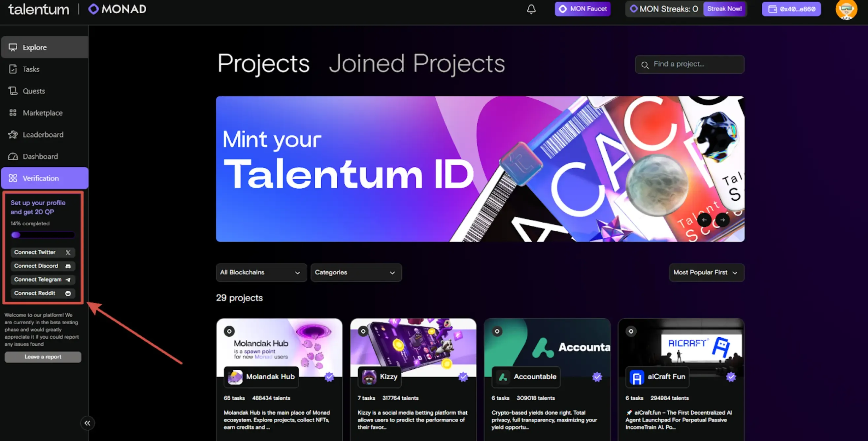
Task: Switch to the Joined Projects tab
Action: 417,63
